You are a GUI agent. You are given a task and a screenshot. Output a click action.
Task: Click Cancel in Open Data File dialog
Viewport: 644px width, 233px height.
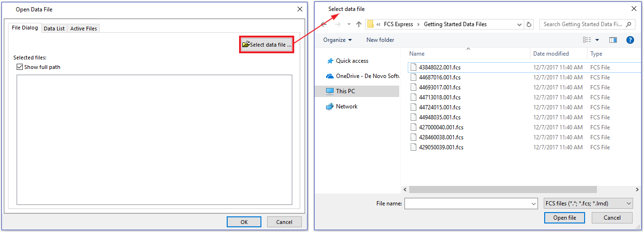(x=284, y=222)
